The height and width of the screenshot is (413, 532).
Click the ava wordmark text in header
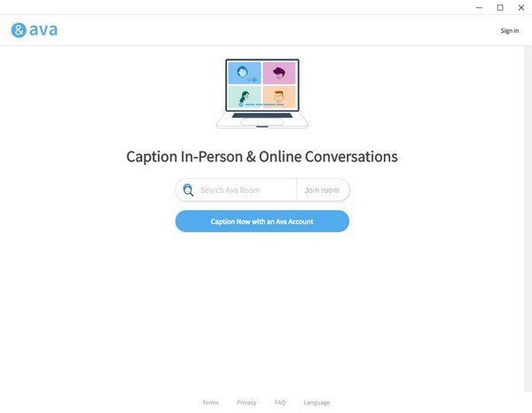pos(43,30)
